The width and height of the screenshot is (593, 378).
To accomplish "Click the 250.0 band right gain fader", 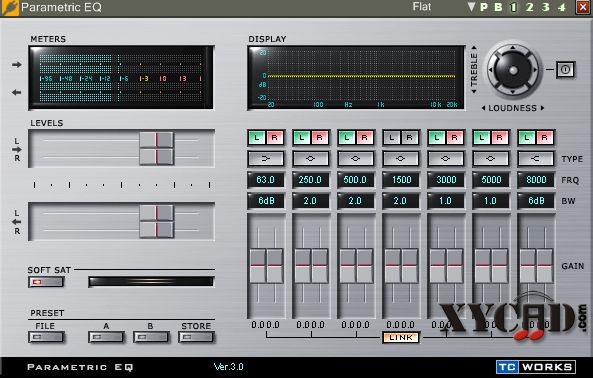I will pos(320,266).
